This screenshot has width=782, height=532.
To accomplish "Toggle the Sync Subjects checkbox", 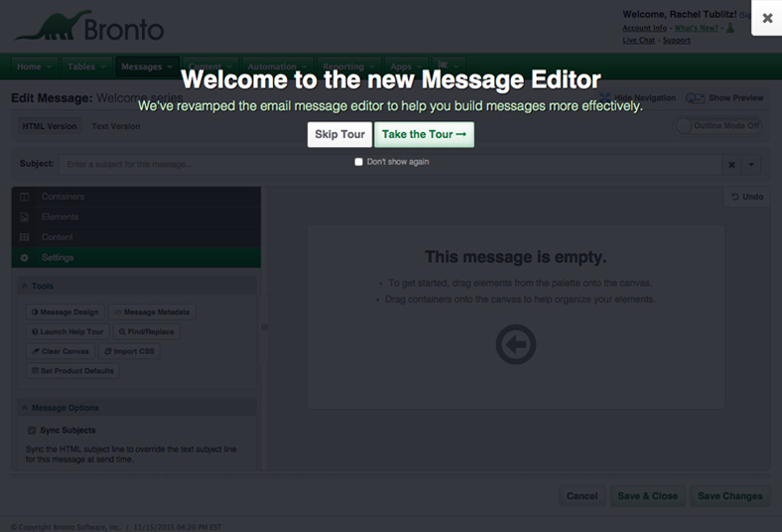I will [x=32, y=431].
